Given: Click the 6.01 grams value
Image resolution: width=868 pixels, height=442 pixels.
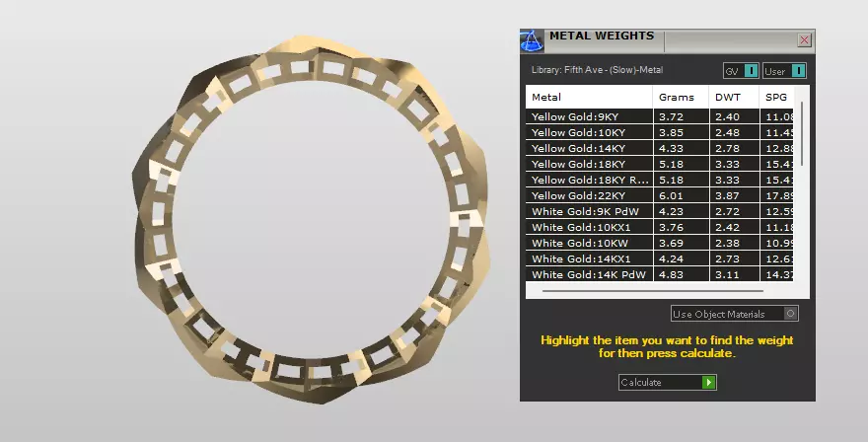Looking at the screenshot, I should tap(671, 195).
